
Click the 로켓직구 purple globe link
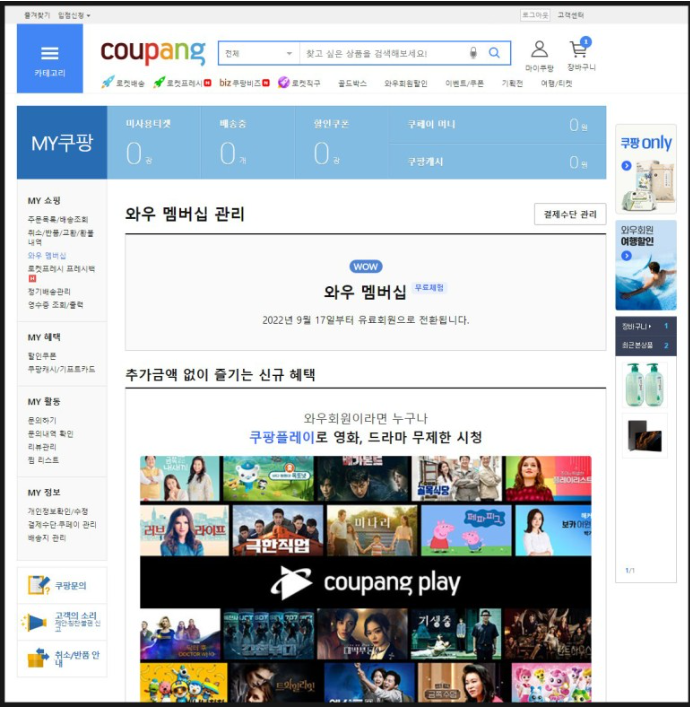tap(299, 83)
